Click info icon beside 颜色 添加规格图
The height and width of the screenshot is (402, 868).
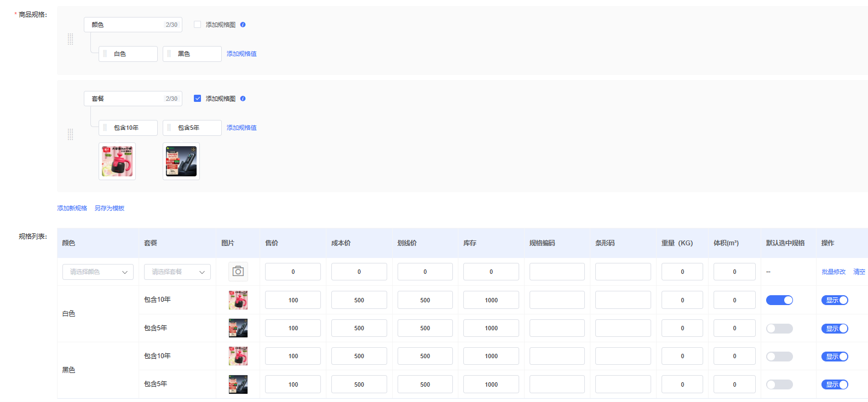243,25
